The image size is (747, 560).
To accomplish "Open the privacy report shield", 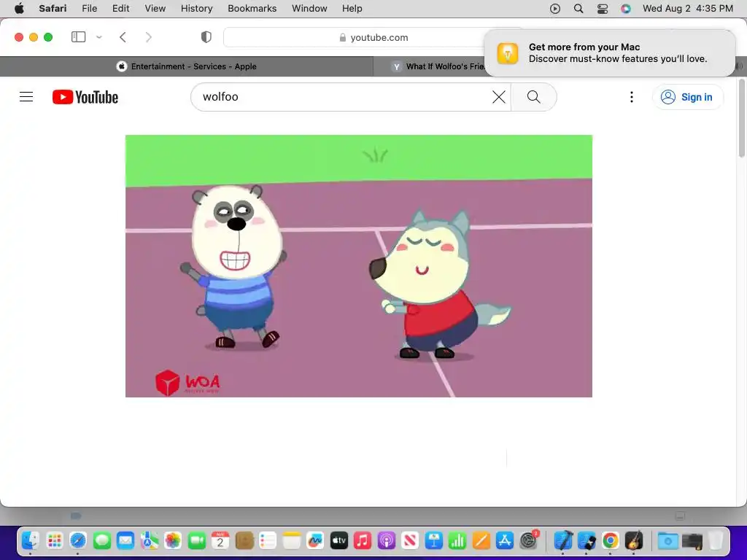I will (206, 37).
